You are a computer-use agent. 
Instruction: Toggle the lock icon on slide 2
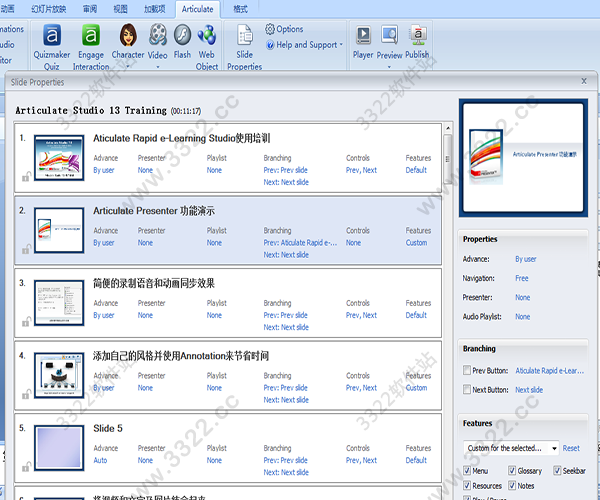click(x=26, y=249)
